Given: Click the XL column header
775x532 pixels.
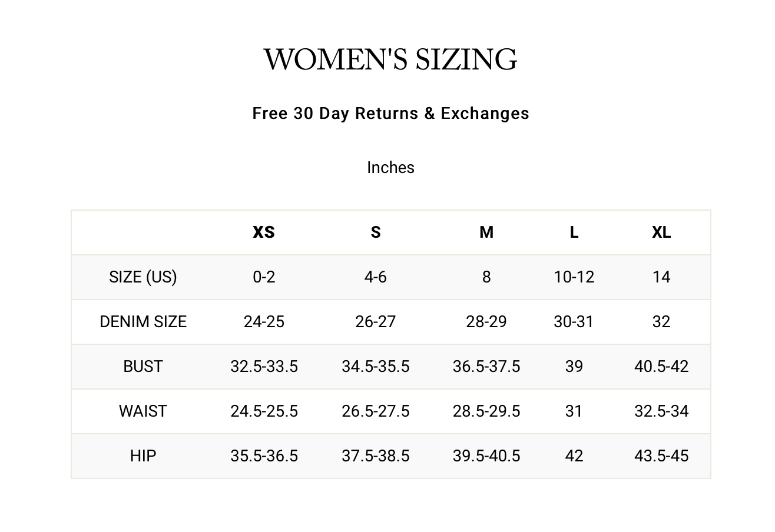Looking at the screenshot, I should (661, 232).
